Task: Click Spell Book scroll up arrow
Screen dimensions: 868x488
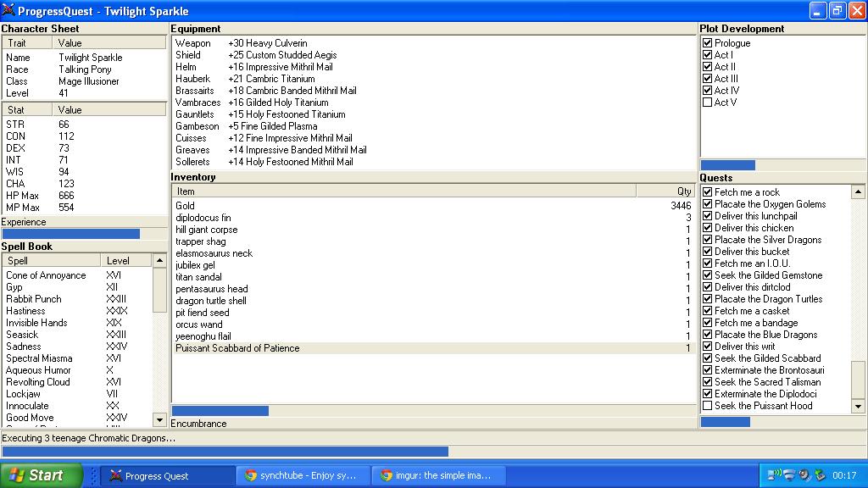Action: 159,261
